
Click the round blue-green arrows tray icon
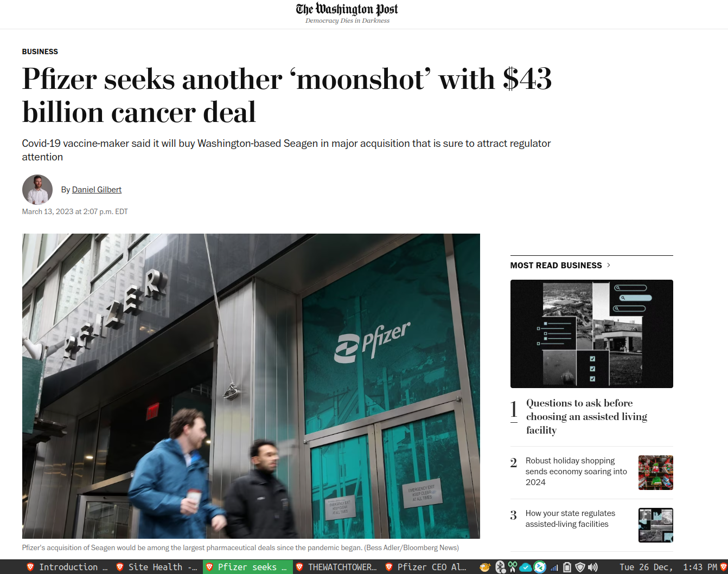pos(540,567)
